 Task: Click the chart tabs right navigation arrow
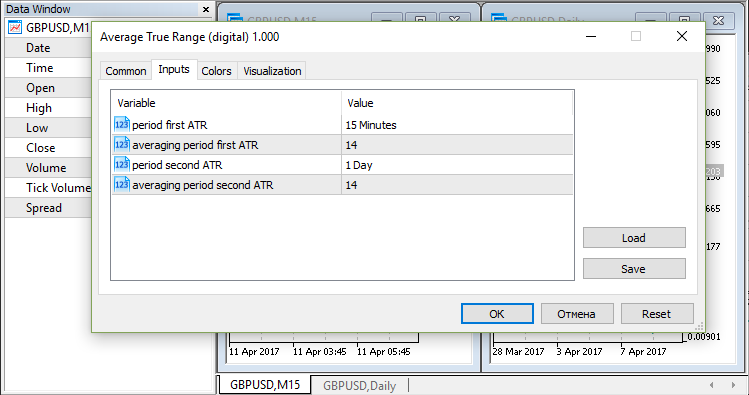click(733, 385)
